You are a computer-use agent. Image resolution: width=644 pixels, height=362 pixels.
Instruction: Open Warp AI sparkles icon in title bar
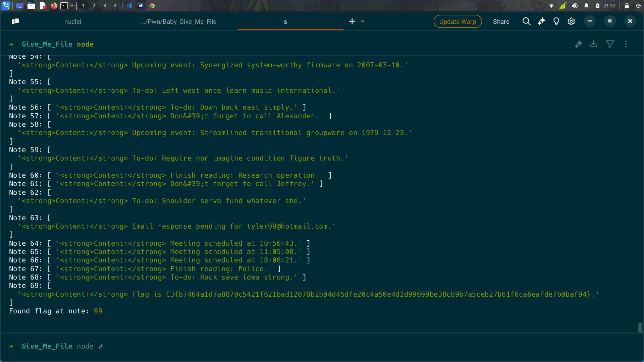(541, 21)
